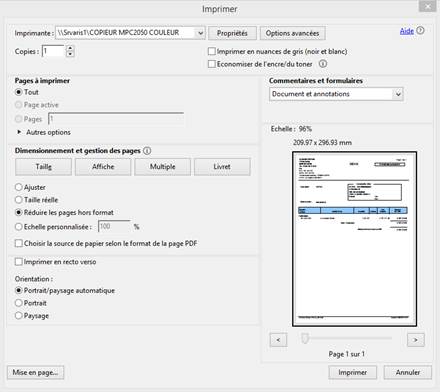Expand the Autres options section
This screenshot has width=440, height=392.
(x=44, y=132)
